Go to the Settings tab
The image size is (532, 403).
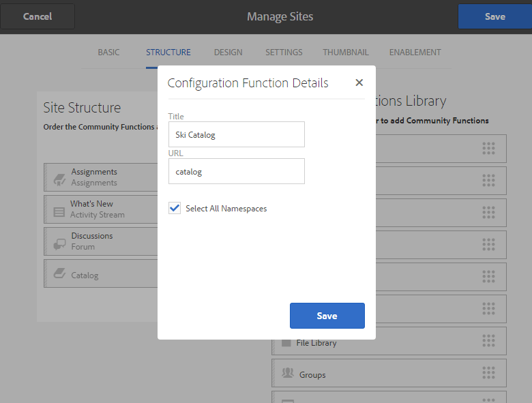coord(284,53)
